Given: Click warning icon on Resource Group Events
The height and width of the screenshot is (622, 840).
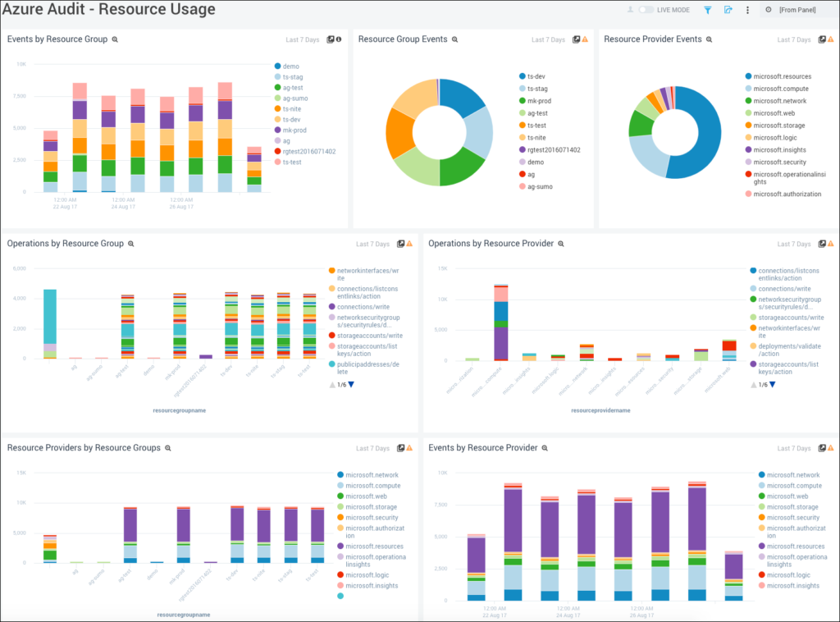Looking at the screenshot, I should [585, 39].
